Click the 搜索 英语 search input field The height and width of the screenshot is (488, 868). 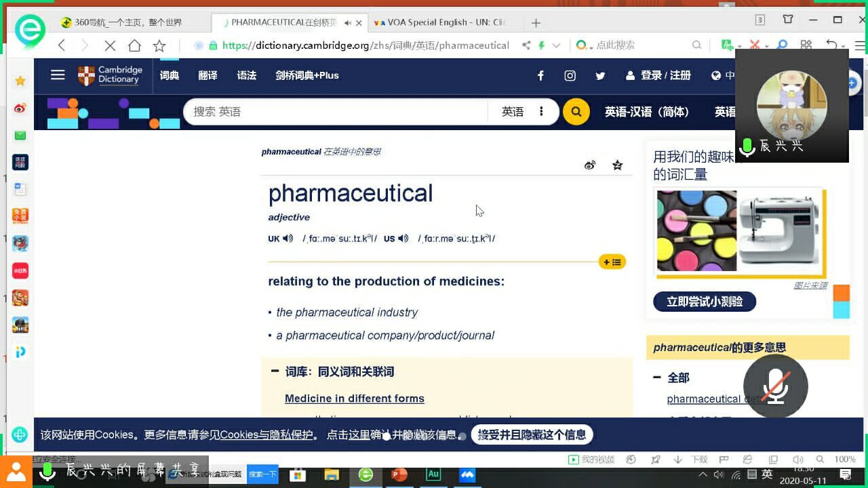click(336, 112)
